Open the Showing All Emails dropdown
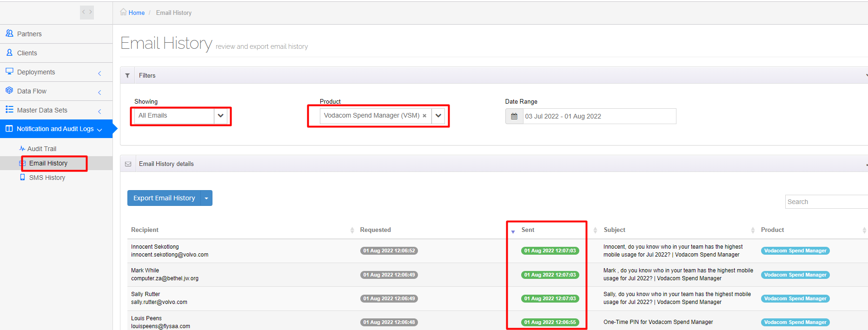Screen dimensions: 868x330 click(181, 116)
